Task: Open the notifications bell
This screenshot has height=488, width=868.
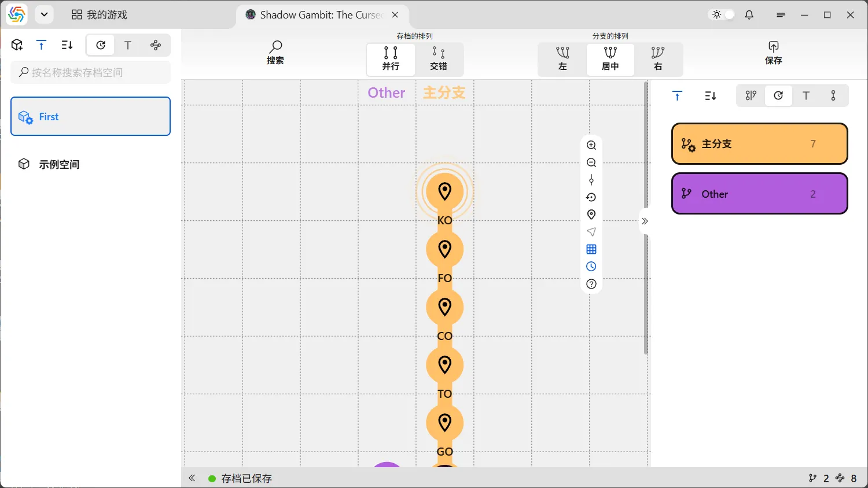Action: click(749, 15)
